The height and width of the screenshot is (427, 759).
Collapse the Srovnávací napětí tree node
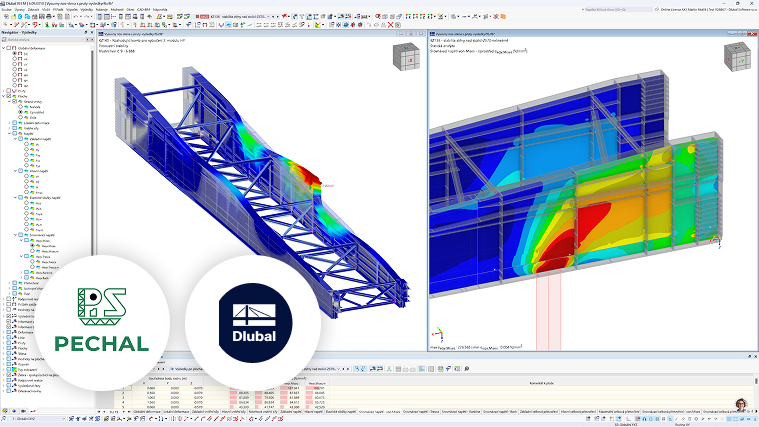point(15,235)
